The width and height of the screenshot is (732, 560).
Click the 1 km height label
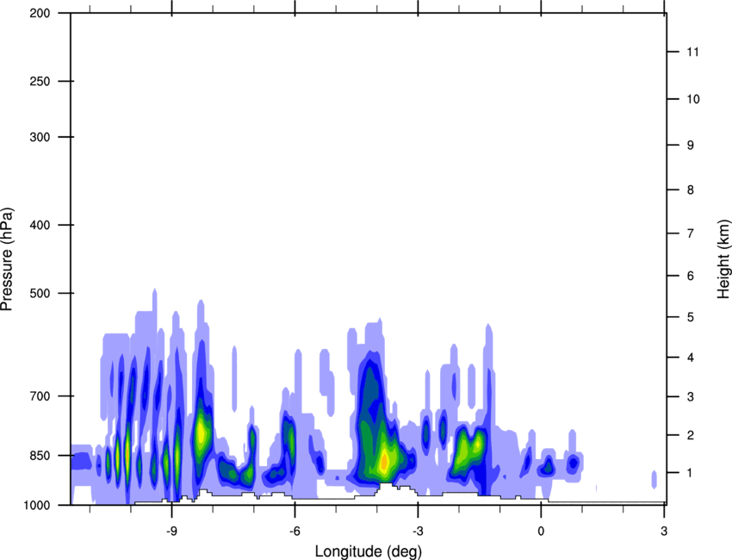(x=690, y=473)
